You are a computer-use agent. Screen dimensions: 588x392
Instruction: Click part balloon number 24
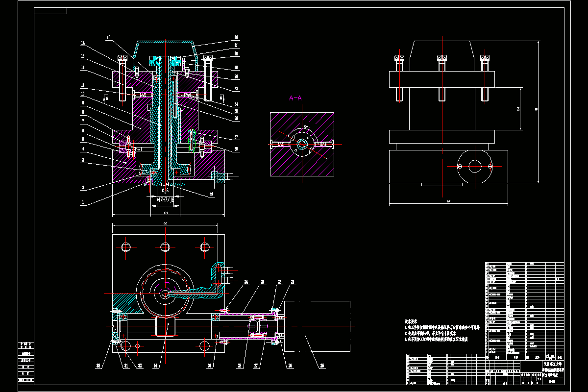click(x=246, y=281)
